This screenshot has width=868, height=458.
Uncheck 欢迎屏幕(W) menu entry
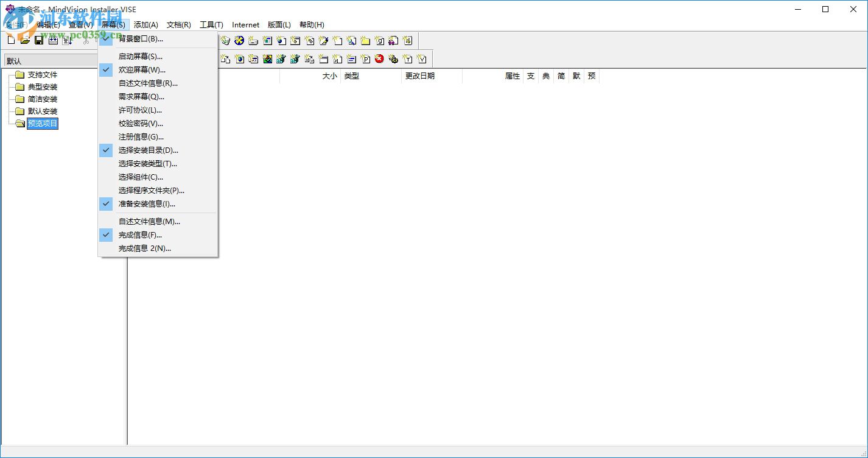click(158, 70)
